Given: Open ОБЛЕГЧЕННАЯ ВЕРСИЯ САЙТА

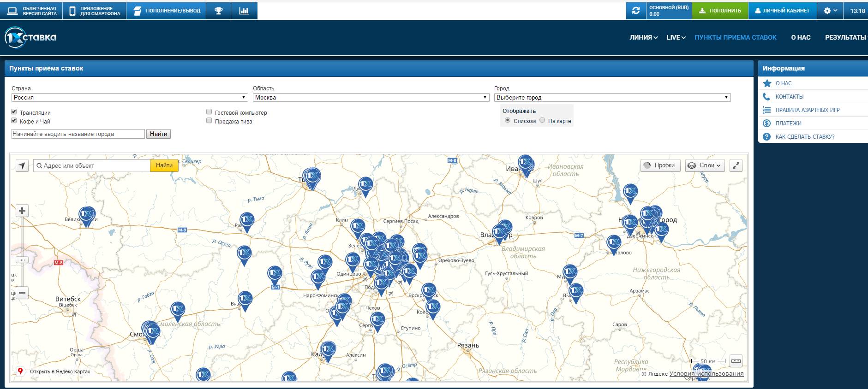Looking at the screenshot, I should coord(32,11).
